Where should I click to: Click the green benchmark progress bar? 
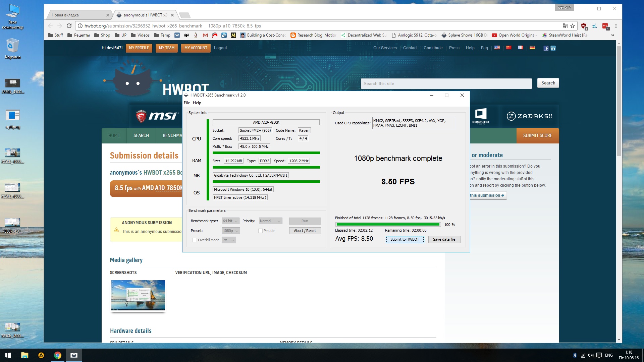[388, 225]
